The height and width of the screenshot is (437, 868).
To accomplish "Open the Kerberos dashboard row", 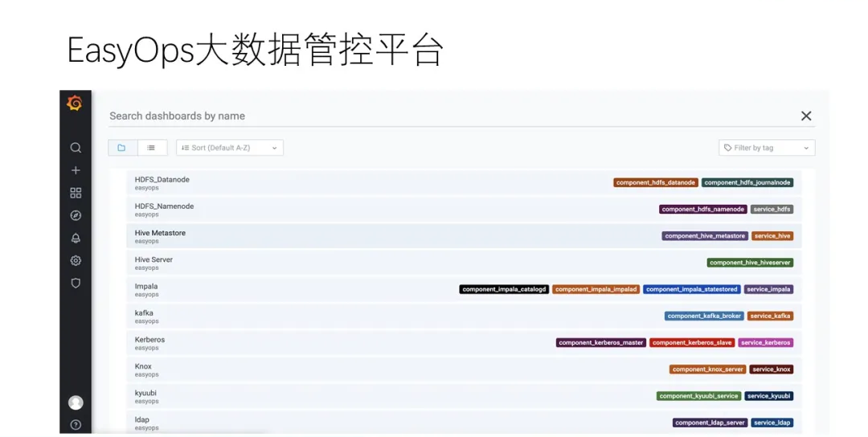I will tap(464, 343).
